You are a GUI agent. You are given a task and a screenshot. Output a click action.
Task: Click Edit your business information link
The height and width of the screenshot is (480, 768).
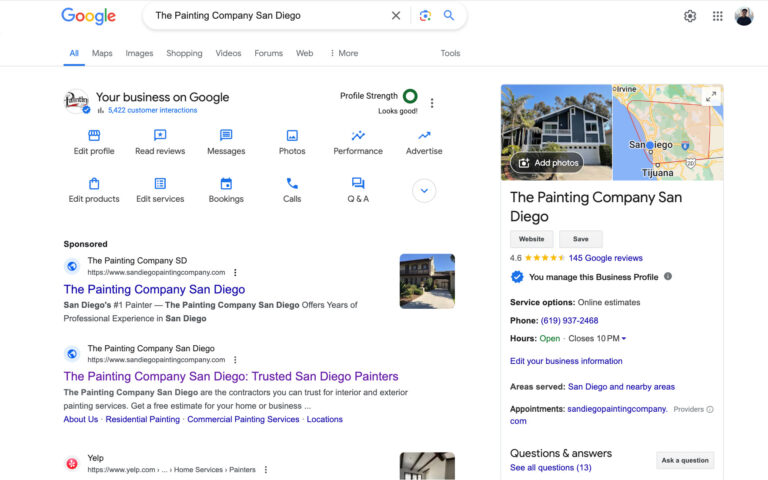(x=566, y=361)
